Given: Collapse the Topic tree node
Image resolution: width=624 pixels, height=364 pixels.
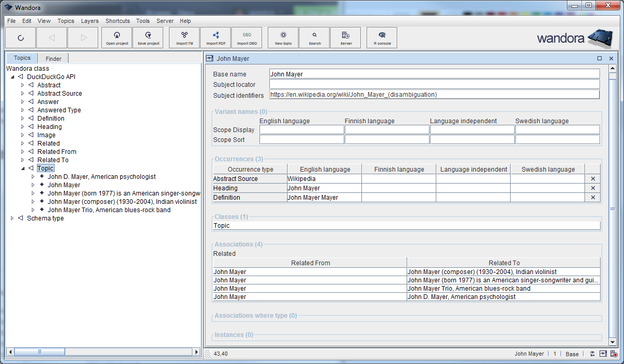Looking at the screenshot, I should click(x=23, y=168).
